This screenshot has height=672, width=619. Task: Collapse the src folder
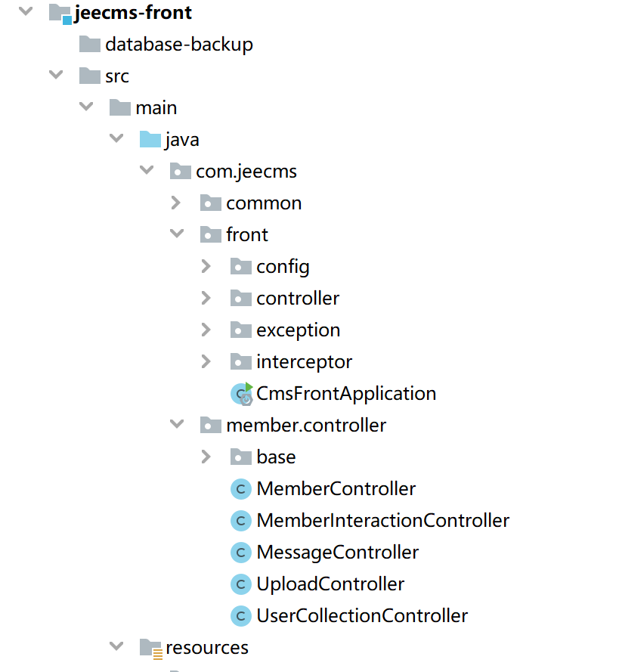tap(55, 76)
